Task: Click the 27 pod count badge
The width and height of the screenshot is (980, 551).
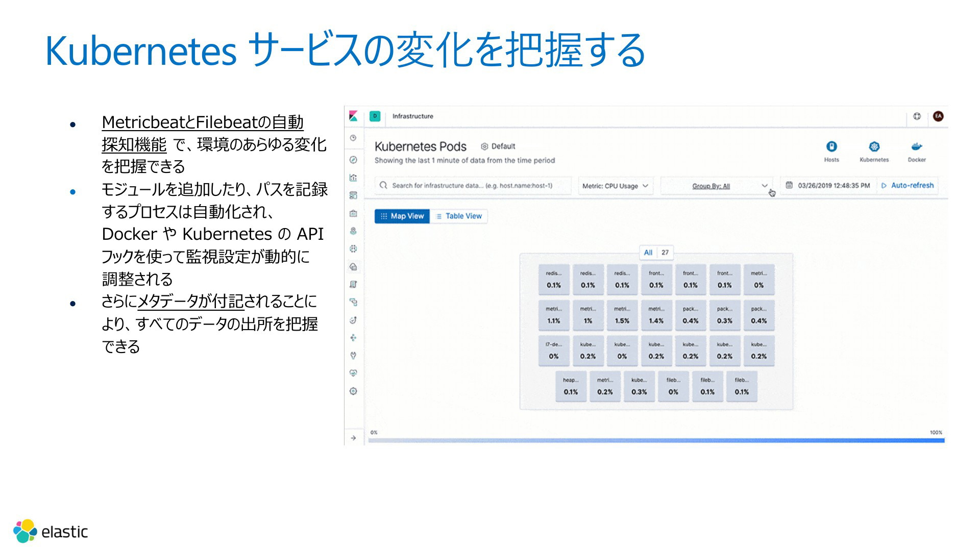Action: point(665,253)
